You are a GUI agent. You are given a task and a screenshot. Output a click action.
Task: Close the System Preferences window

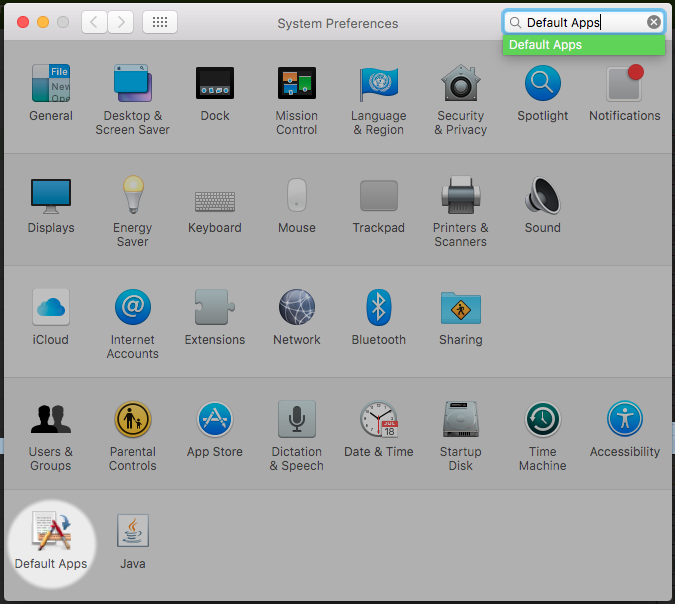click(23, 22)
